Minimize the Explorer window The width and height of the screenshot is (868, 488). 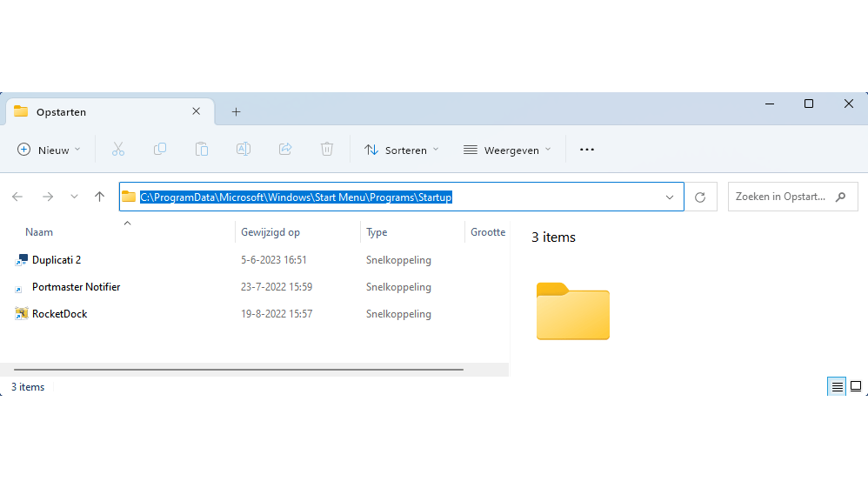click(770, 104)
